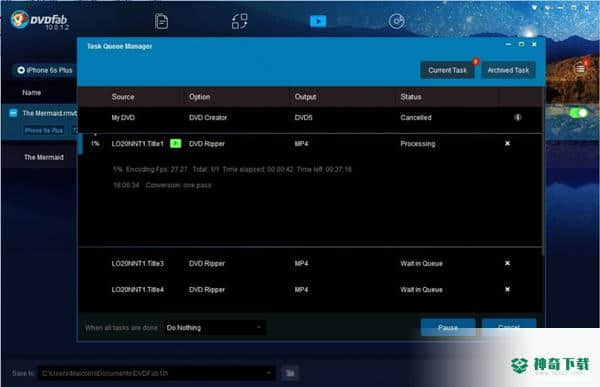Open the Converter module icon
The width and height of the screenshot is (600, 387).
(318, 21)
